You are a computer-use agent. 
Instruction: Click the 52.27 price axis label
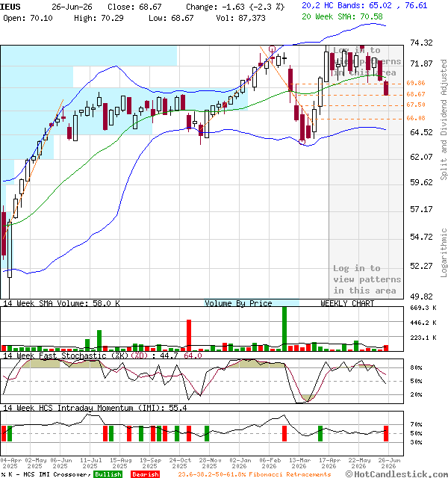pos(421,266)
